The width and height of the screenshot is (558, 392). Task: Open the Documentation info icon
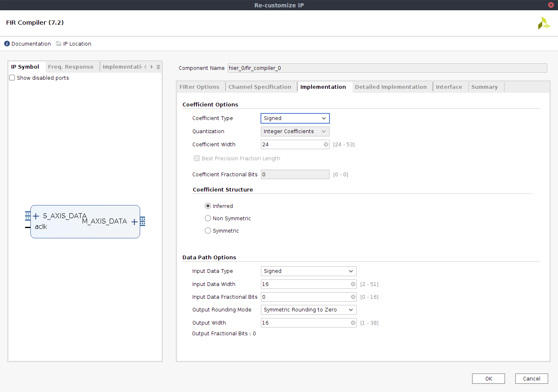(x=7, y=44)
